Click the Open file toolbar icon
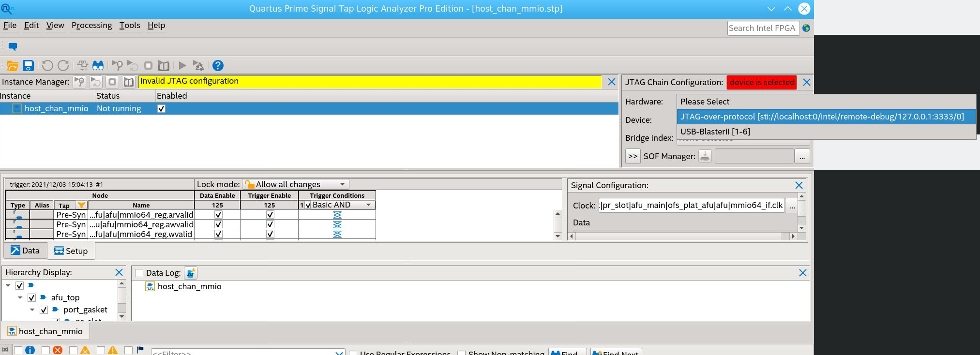This screenshot has height=355, width=980. [13, 66]
